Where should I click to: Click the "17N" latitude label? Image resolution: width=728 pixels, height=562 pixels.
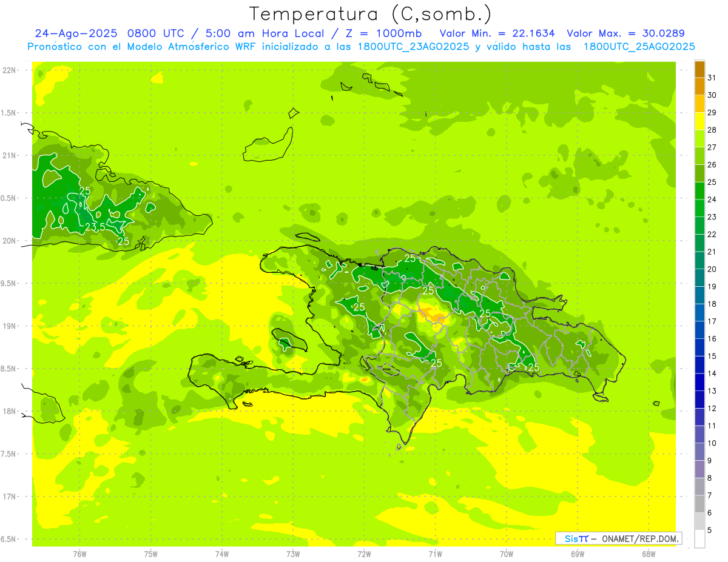pyautogui.click(x=10, y=497)
